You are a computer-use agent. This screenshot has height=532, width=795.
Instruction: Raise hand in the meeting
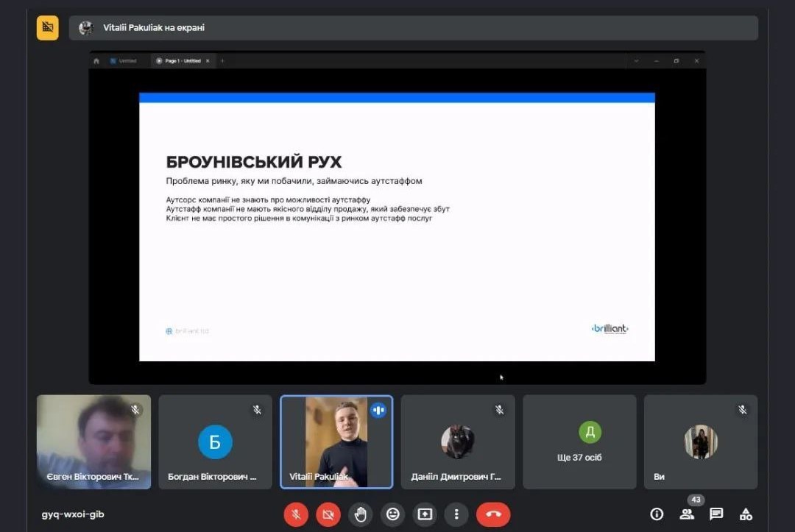361,514
